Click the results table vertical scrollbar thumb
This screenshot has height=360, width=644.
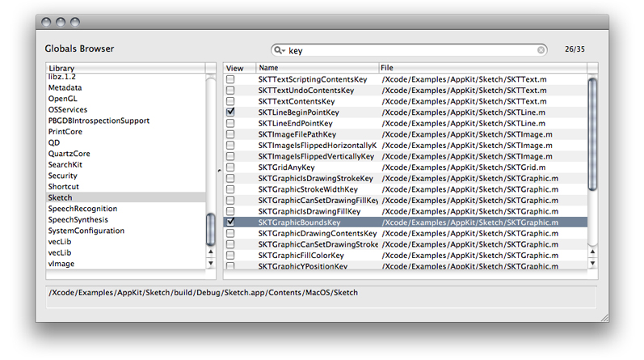click(592, 133)
